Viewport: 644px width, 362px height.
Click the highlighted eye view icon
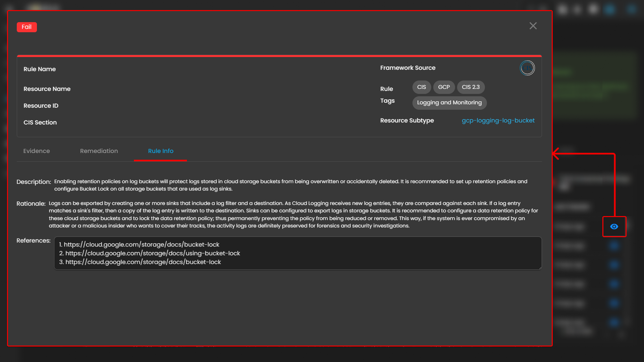(614, 227)
